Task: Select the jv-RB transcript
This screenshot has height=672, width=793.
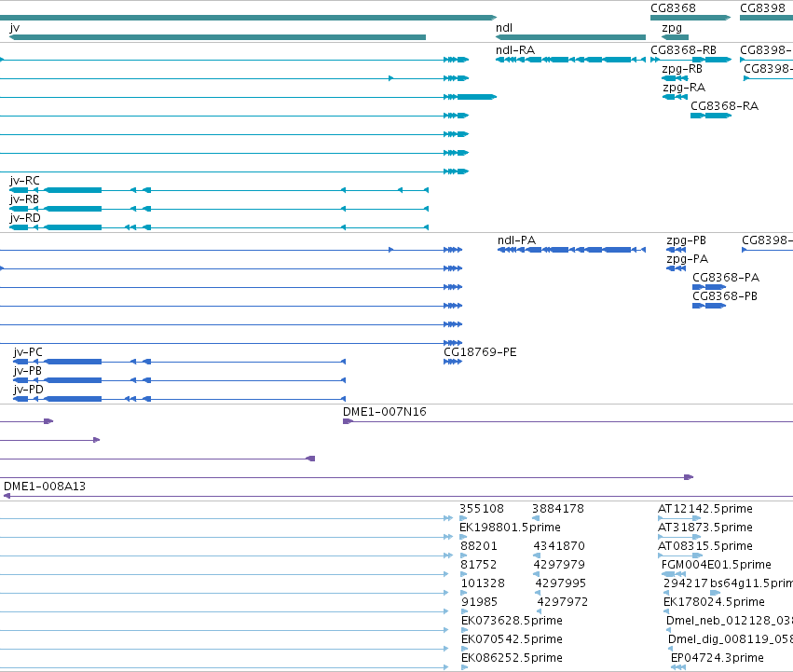Action: tap(219, 209)
